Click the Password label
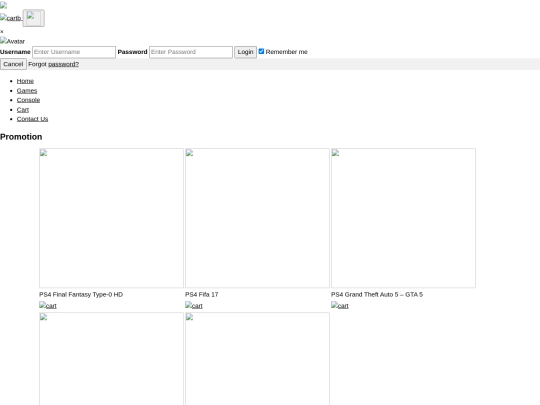Image resolution: width=540 pixels, height=405 pixels. [x=132, y=52]
